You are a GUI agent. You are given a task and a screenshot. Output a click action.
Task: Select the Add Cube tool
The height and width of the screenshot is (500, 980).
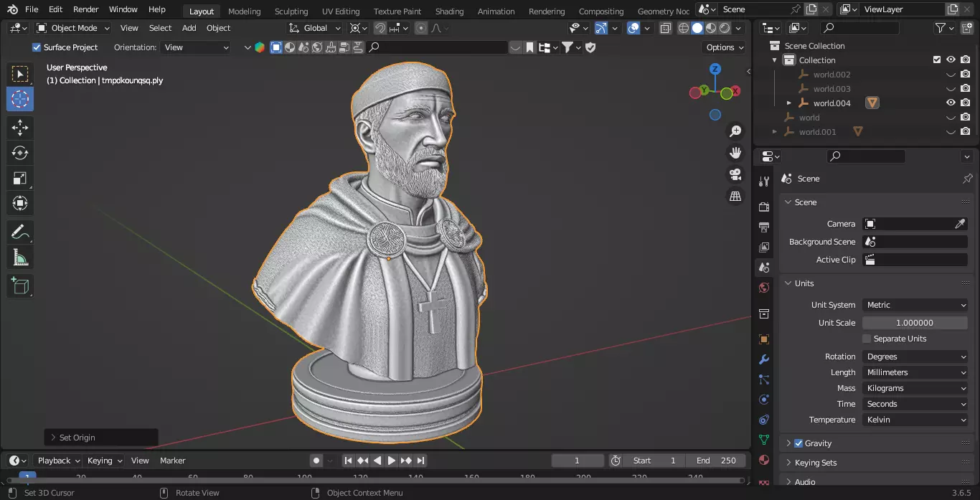pos(20,286)
